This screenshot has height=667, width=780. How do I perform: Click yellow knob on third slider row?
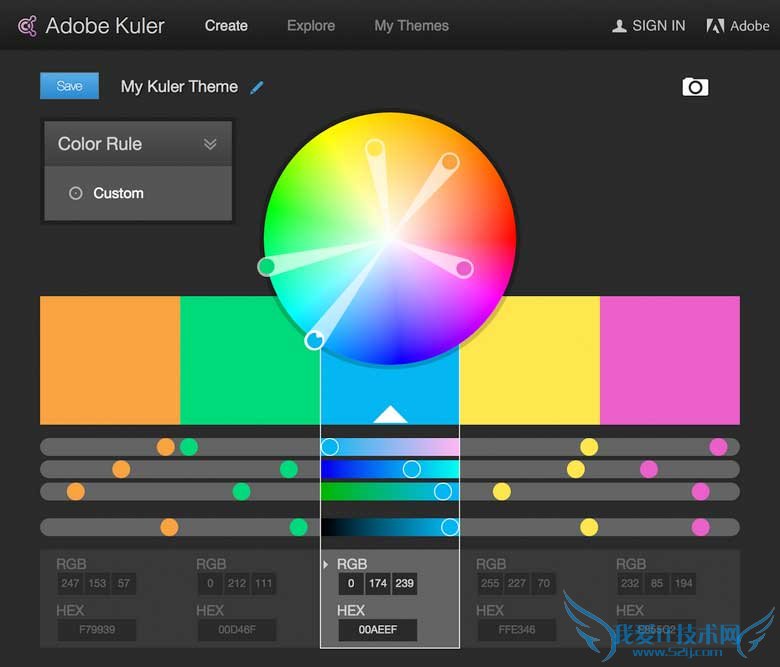[501, 491]
